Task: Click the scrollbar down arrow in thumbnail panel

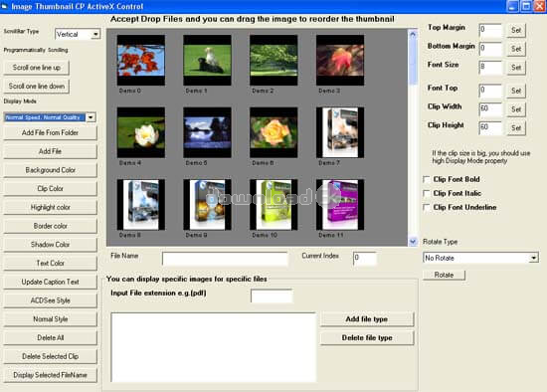Action: [x=413, y=241]
